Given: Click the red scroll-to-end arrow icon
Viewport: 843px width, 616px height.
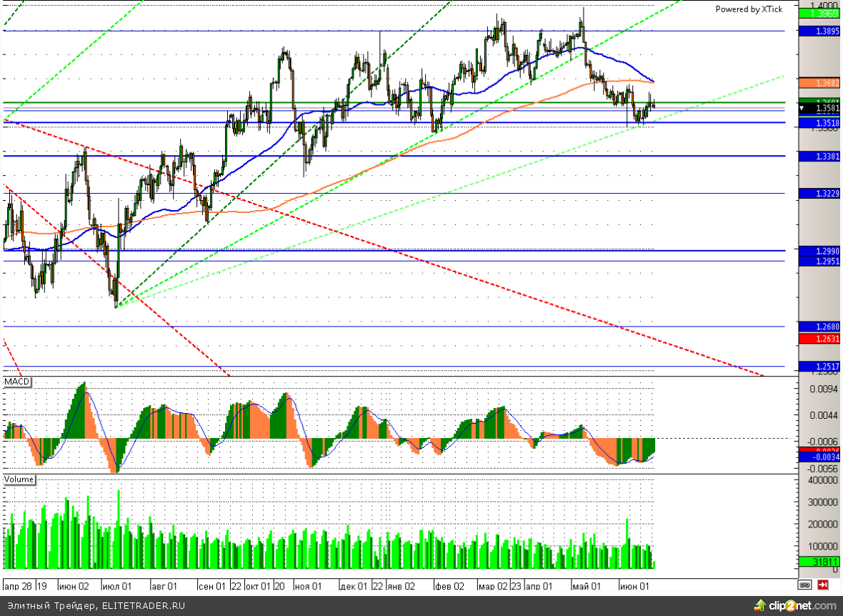Looking at the screenshot, I should 822,585.
